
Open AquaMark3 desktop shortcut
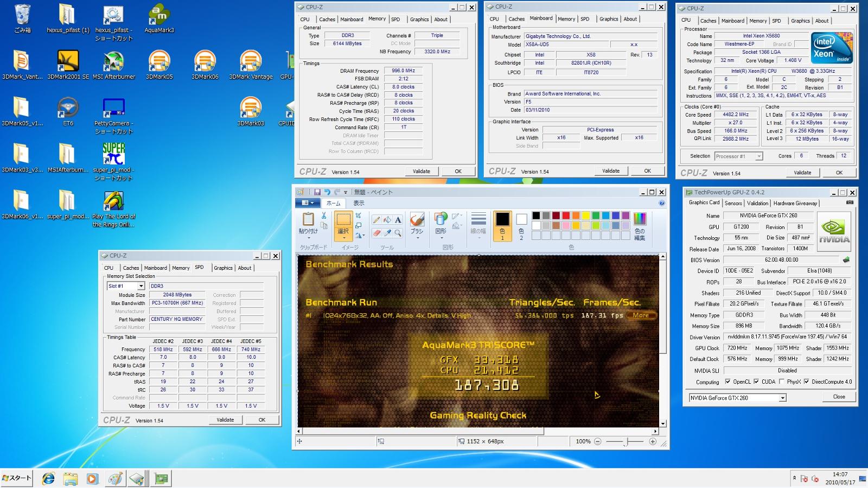click(159, 19)
